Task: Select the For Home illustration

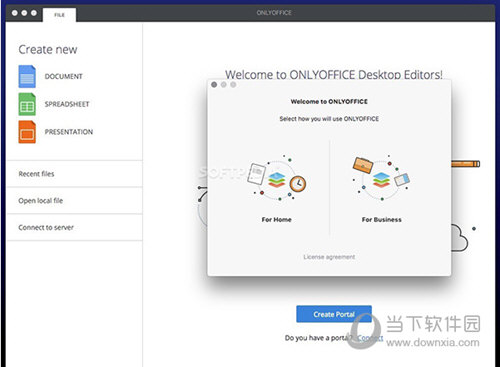Action: (x=277, y=179)
